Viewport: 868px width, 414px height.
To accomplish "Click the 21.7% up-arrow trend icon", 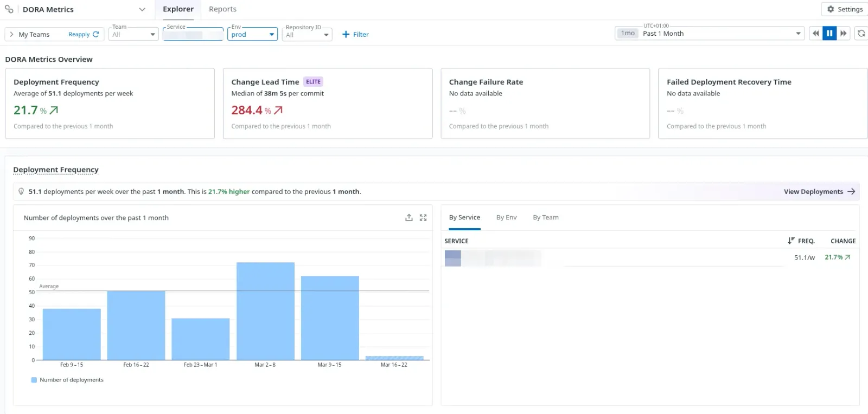I will (54, 110).
